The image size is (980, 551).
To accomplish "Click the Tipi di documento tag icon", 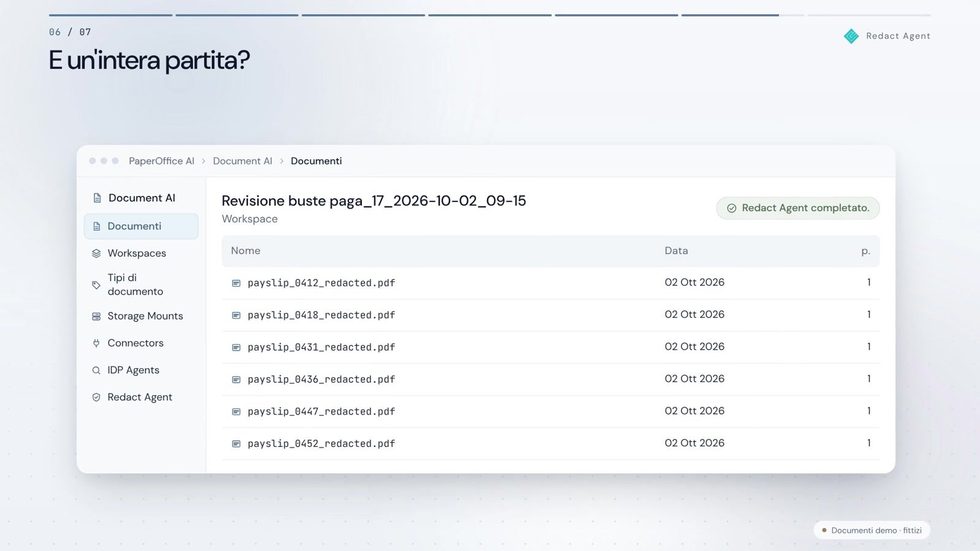I will [x=96, y=285].
